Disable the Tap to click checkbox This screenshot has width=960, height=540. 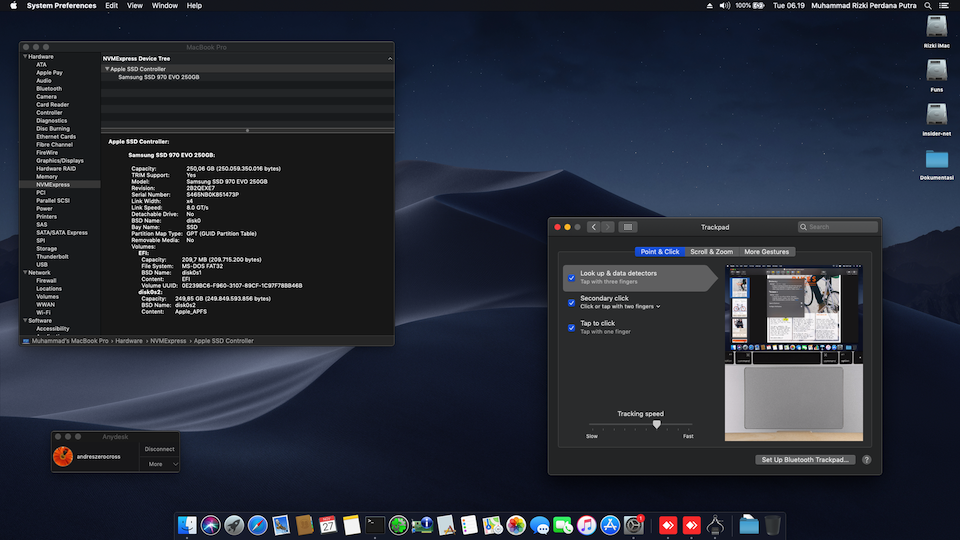572,327
